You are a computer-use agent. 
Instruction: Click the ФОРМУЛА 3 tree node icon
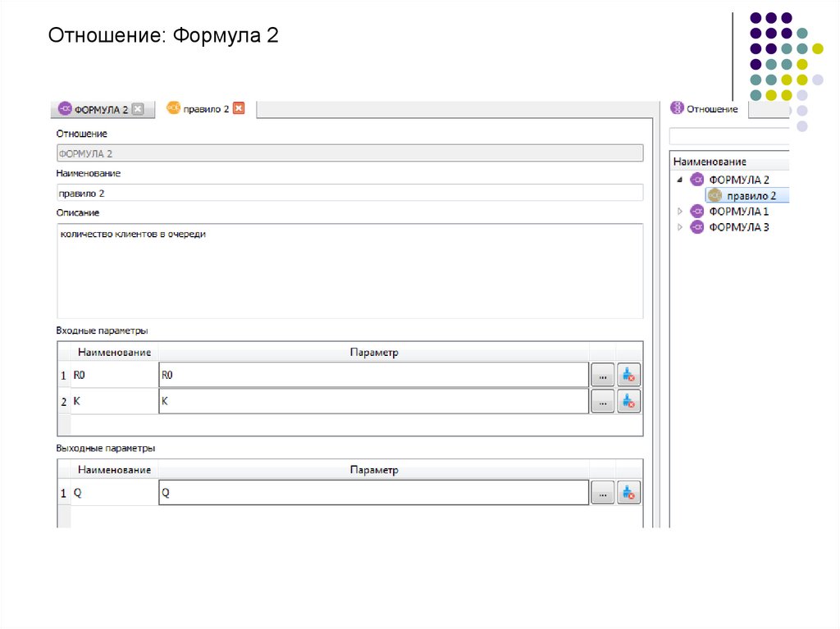point(697,226)
